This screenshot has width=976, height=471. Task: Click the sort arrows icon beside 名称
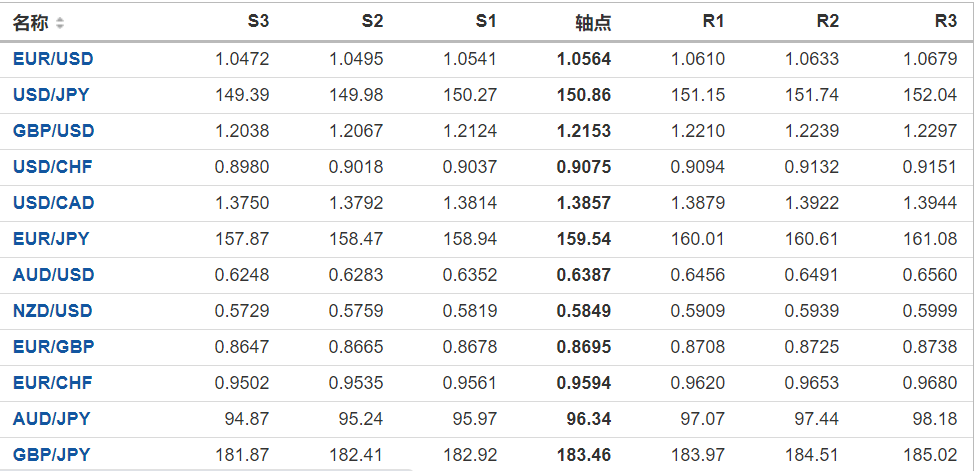(x=60, y=23)
